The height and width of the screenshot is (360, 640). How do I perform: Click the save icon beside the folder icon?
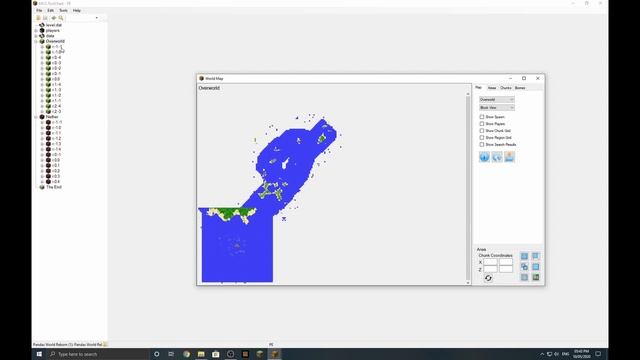click(45, 18)
